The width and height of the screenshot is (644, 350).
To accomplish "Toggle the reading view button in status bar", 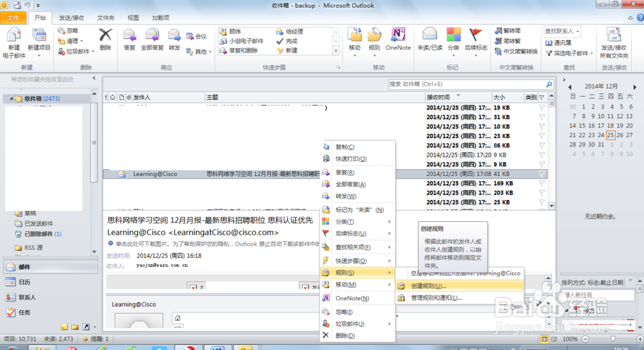I will [554, 339].
